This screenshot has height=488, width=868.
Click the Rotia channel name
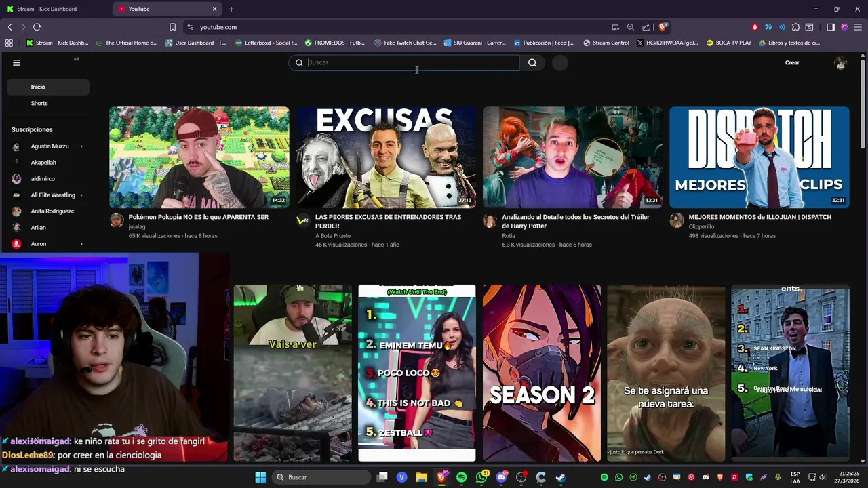click(509, 235)
